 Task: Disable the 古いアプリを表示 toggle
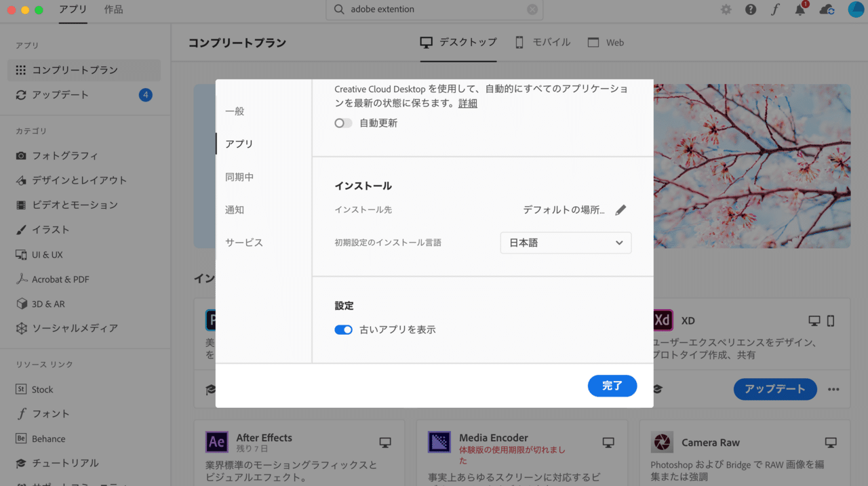click(343, 330)
